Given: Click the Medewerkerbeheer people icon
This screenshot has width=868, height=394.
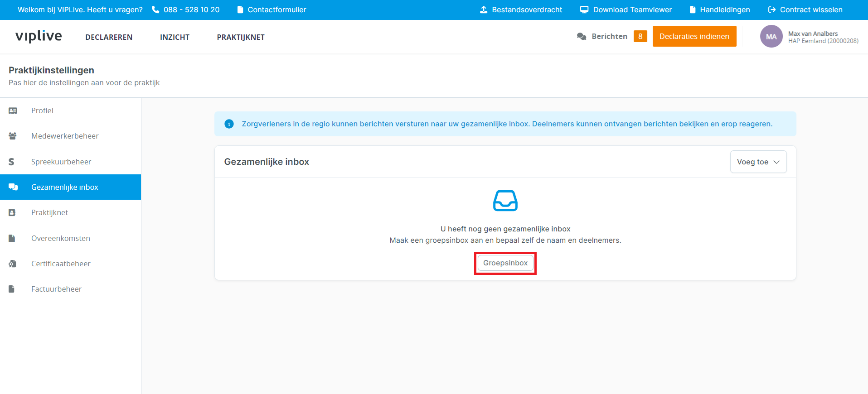Looking at the screenshot, I should coord(13,136).
